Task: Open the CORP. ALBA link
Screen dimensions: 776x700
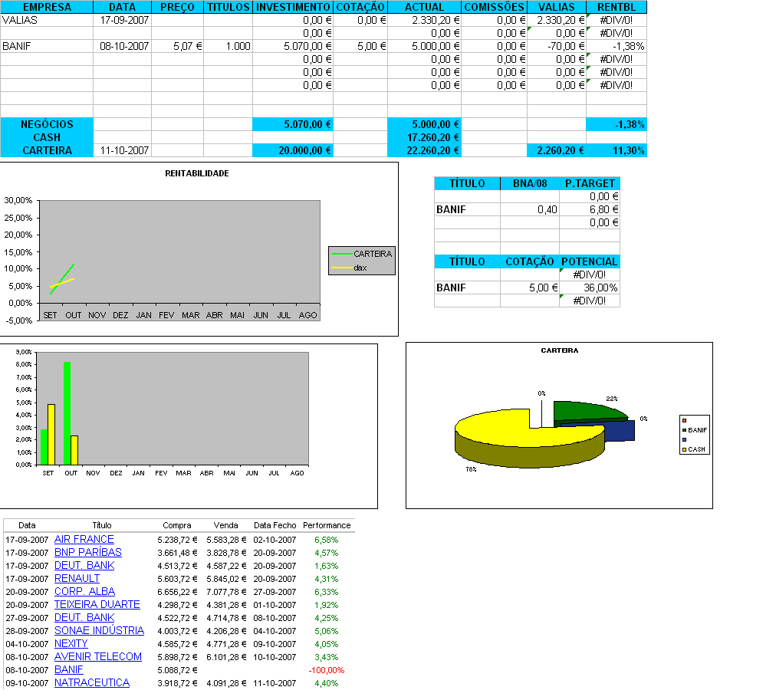Action: click(84, 591)
